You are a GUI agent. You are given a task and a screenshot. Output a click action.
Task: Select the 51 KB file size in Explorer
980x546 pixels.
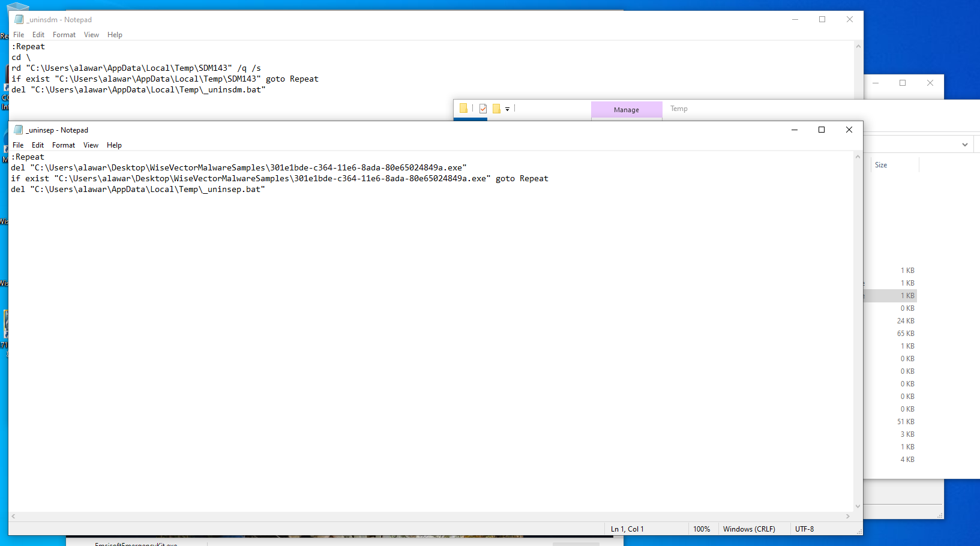pos(906,422)
